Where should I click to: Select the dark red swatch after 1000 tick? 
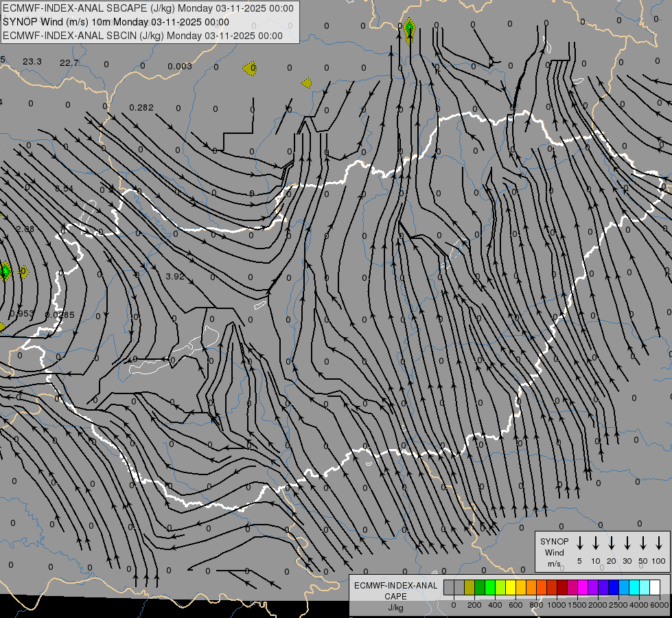pyautogui.click(x=563, y=588)
